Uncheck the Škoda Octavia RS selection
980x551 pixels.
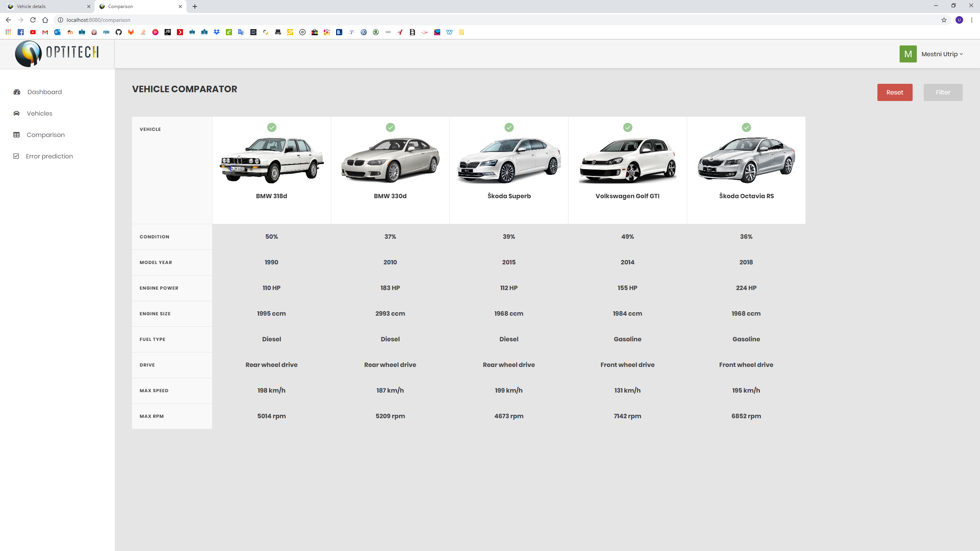point(746,127)
